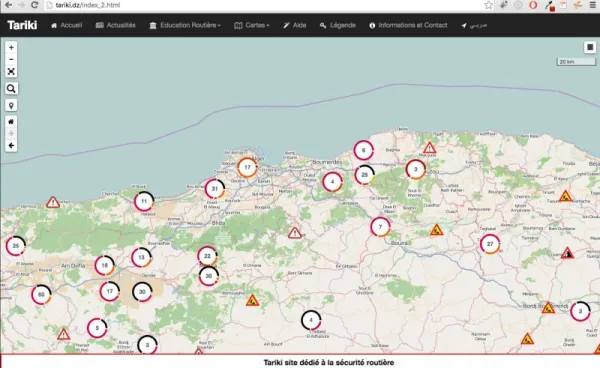Toggle the layer panel square at top right
Viewport: 600px width, 368px height.
(590, 47)
